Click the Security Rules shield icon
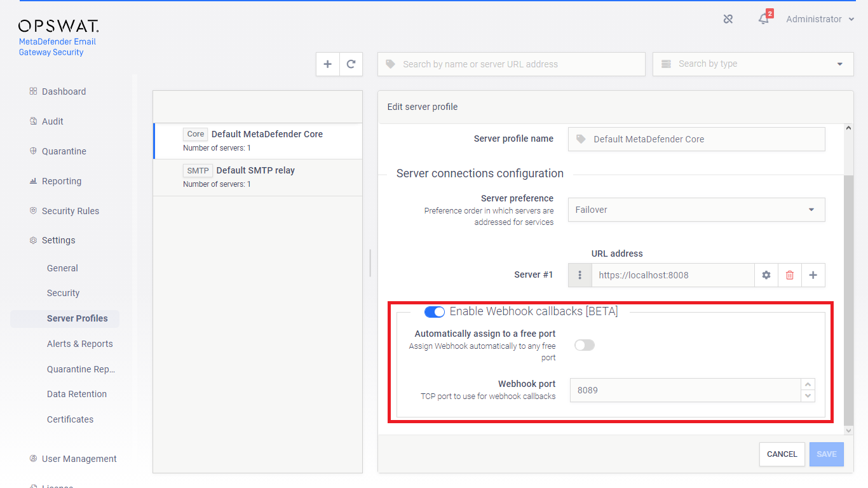 click(x=33, y=211)
